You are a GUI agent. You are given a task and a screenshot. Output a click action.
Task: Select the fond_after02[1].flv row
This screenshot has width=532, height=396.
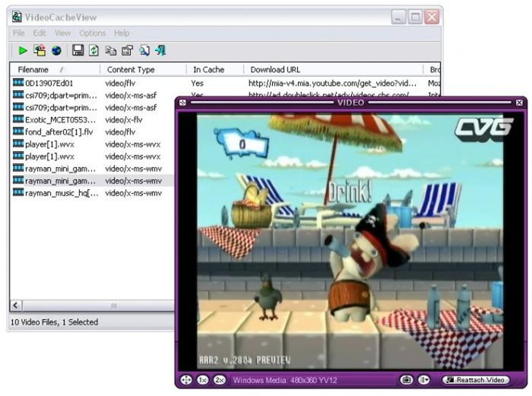[92, 132]
